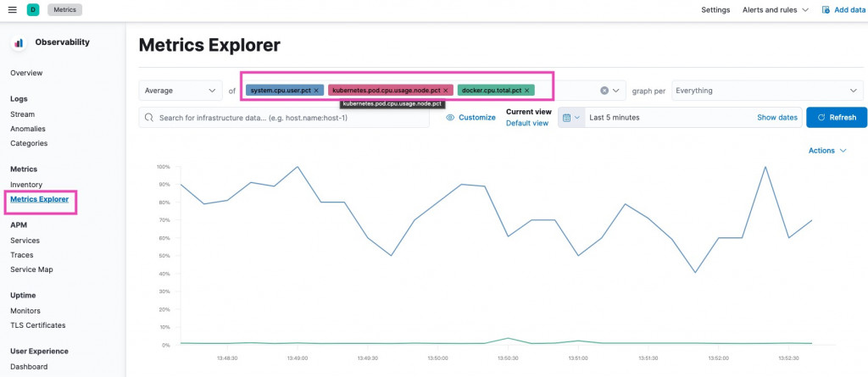Click the Add data icon link
The width and height of the screenshot is (868, 377).
pos(826,9)
